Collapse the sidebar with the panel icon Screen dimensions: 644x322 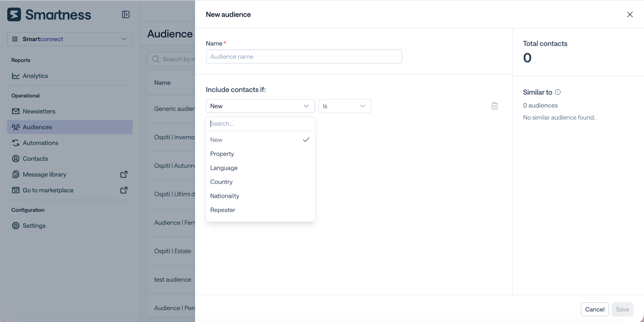[x=125, y=14]
